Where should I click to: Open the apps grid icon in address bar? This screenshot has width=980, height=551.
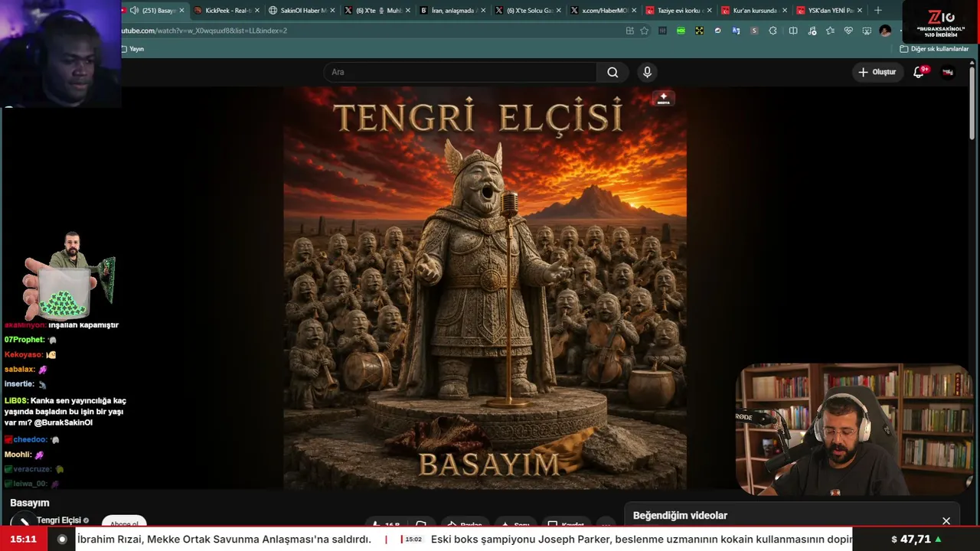[x=629, y=31]
